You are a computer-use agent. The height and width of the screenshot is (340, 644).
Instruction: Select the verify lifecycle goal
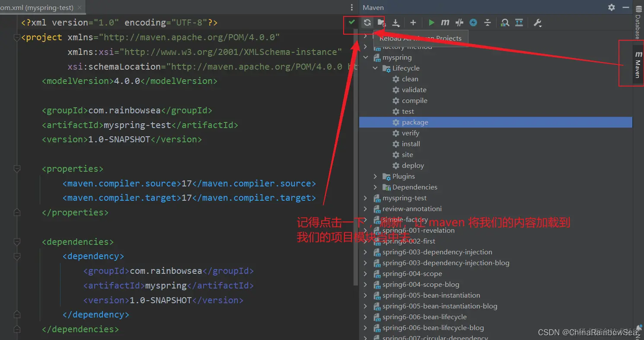410,133
